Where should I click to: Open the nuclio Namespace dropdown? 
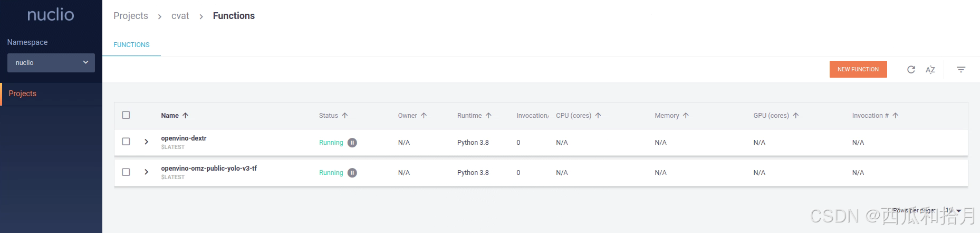click(51, 63)
